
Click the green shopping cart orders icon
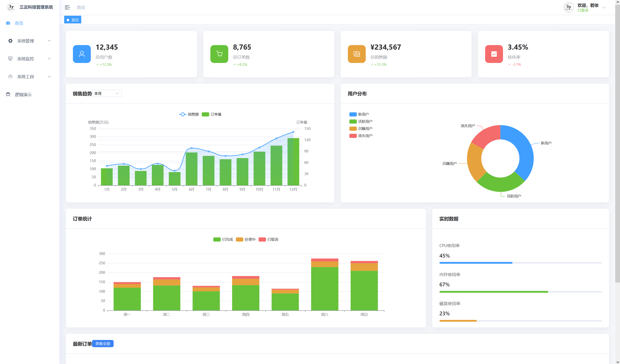(219, 54)
